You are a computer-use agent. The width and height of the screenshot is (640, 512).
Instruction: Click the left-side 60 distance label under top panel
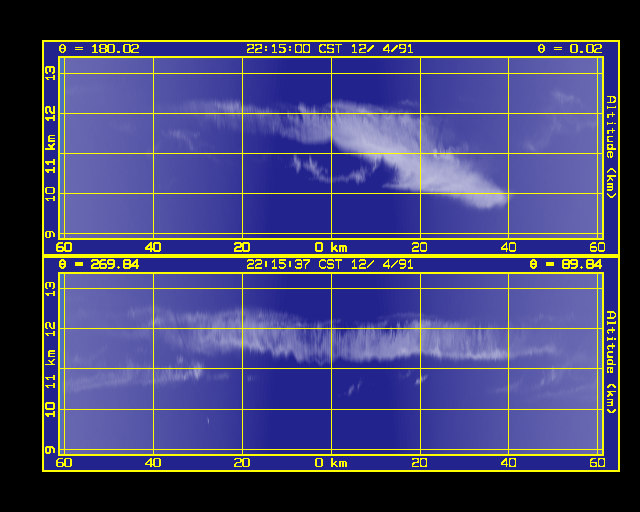click(64, 247)
